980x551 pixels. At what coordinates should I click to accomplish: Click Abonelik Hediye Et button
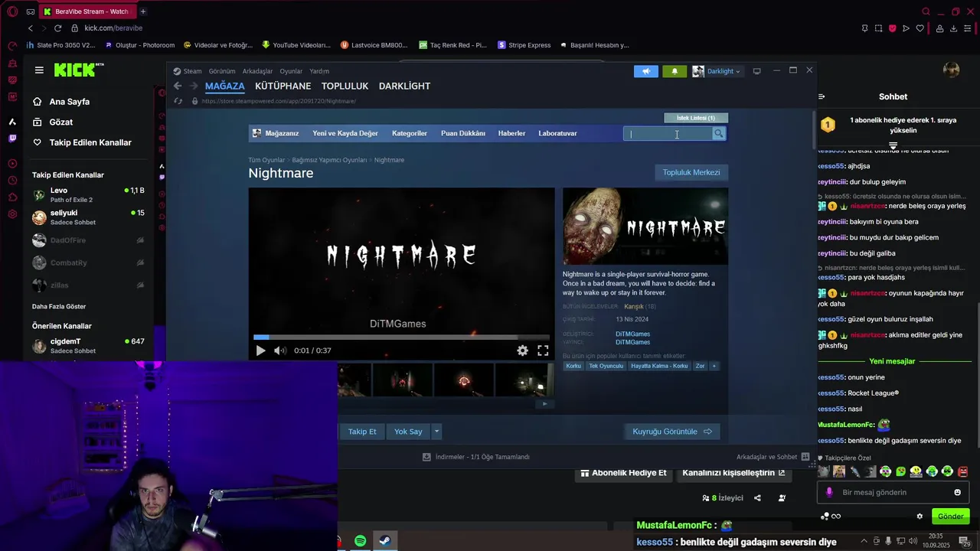click(x=623, y=473)
